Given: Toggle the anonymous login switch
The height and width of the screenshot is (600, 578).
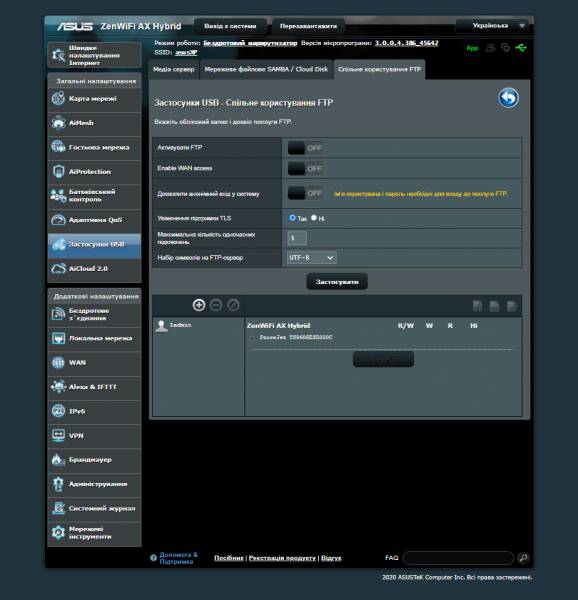Looking at the screenshot, I should [305, 193].
